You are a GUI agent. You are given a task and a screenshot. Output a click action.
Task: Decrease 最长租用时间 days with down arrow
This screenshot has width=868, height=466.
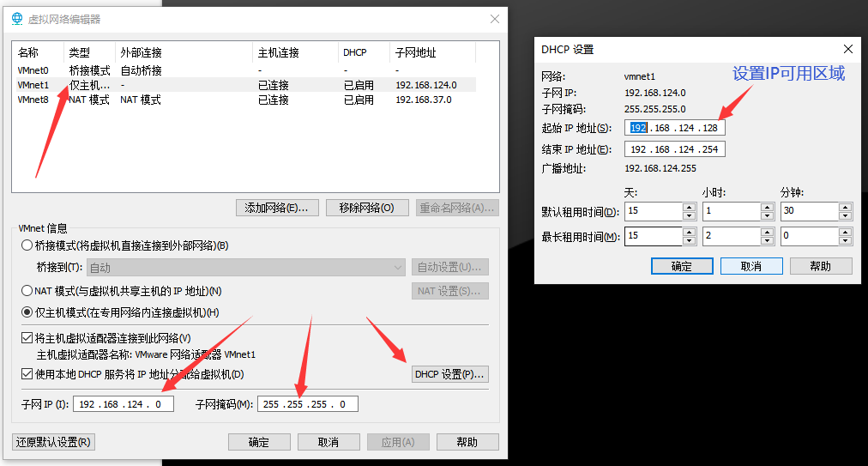pos(690,240)
